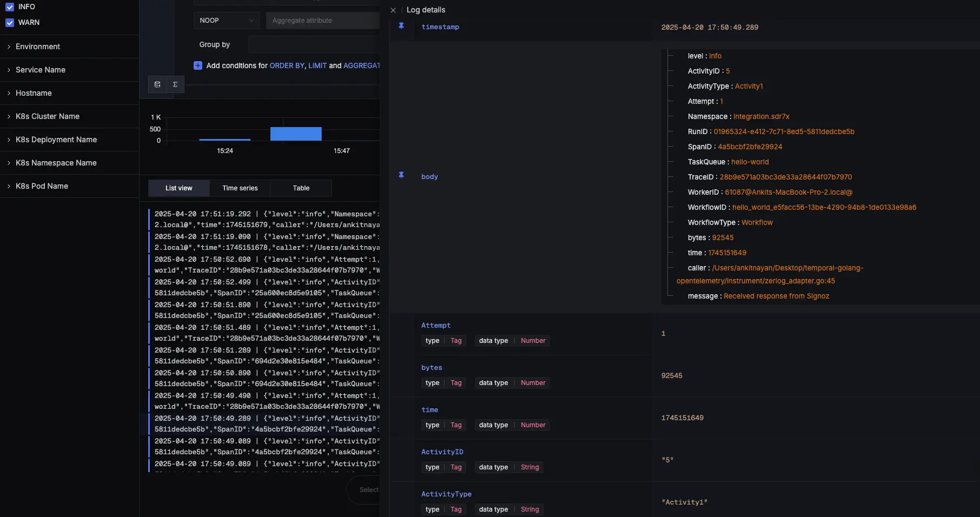Viewport: 980px width, 517px height.
Task: Click the WorkflowID value in body
Action: coord(824,208)
